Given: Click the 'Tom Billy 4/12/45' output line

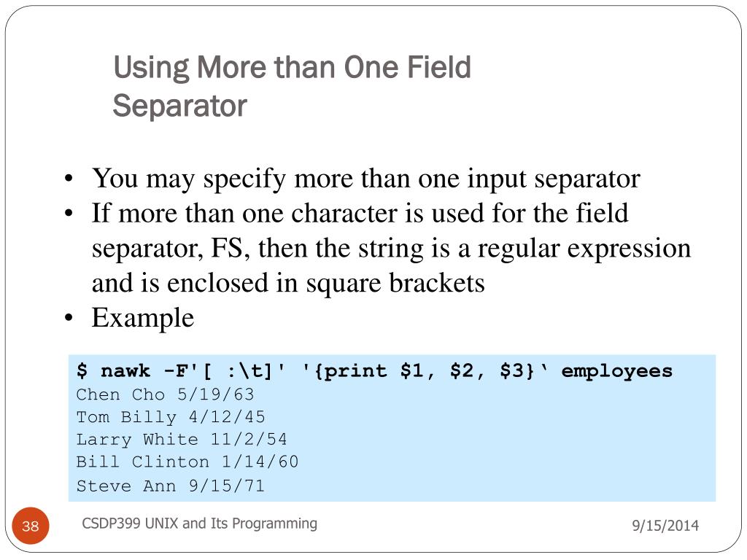Looking at the screenshot, I should point(171,417).
